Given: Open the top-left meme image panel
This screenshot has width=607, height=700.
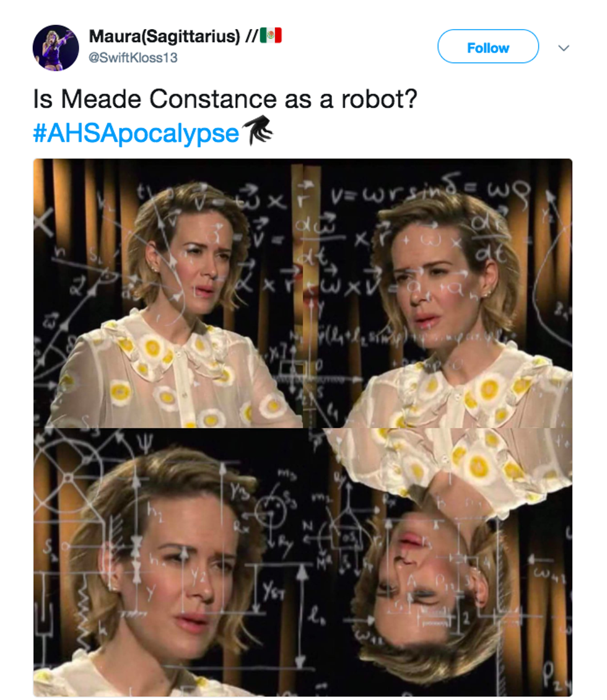Looking at the screenshot, I should click(x=168, y=293).
